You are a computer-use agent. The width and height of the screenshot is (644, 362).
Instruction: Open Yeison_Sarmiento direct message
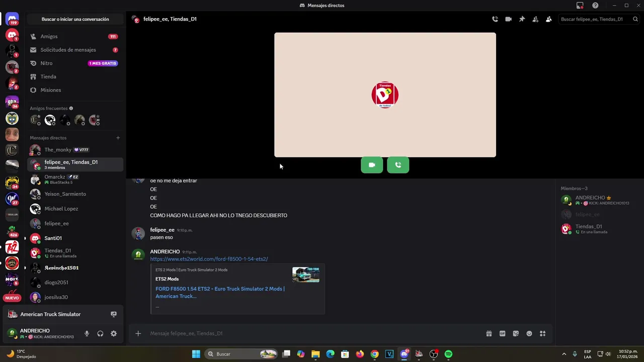click(x=75, y=194)
